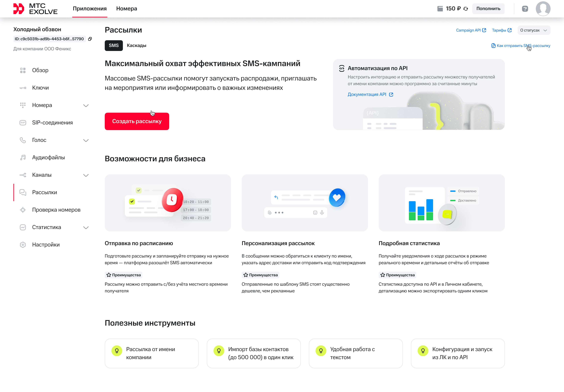Viewport: 564px width, 392px height.
Task: Select the Каскады tab
Action: tap(137, 45)
